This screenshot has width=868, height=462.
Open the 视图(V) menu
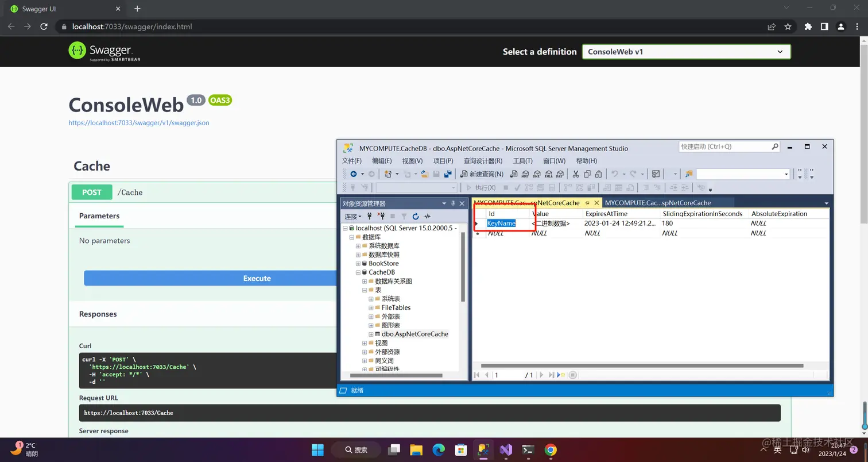[412, 161]
